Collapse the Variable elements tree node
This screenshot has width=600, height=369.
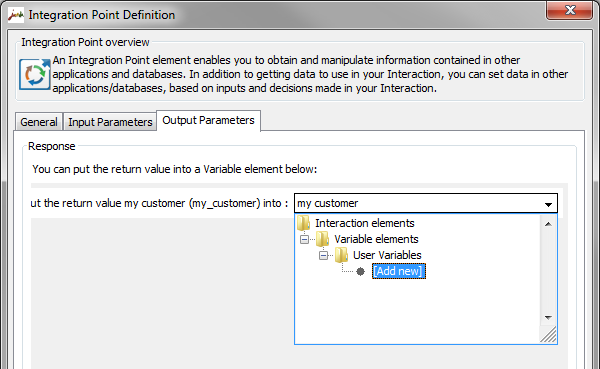point(305,240)
